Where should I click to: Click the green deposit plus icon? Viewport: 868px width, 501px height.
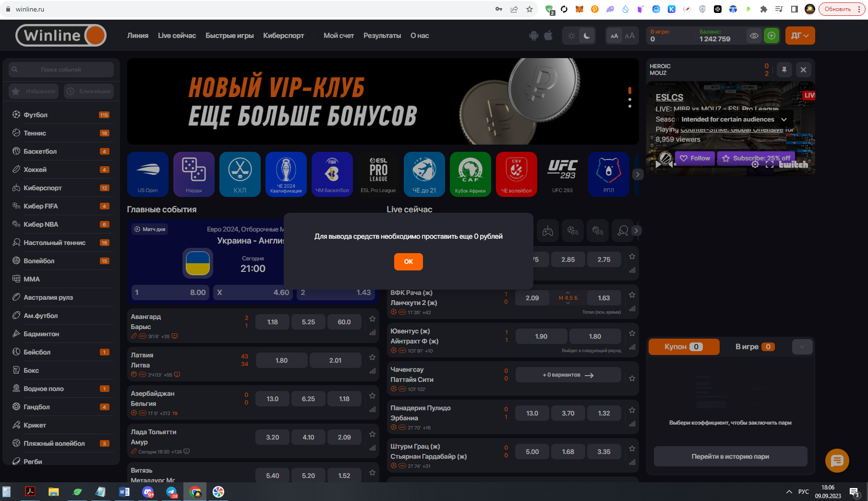[x=772, y=36]
